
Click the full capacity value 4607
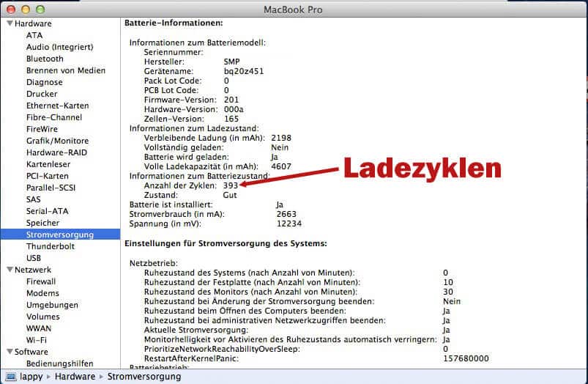click(x=281, y=166)
